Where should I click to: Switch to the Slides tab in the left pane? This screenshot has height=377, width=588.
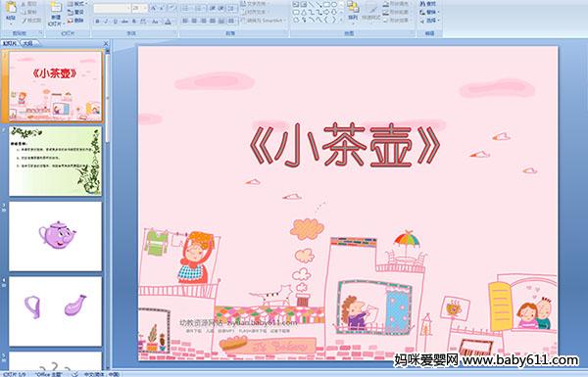[10, 43]
